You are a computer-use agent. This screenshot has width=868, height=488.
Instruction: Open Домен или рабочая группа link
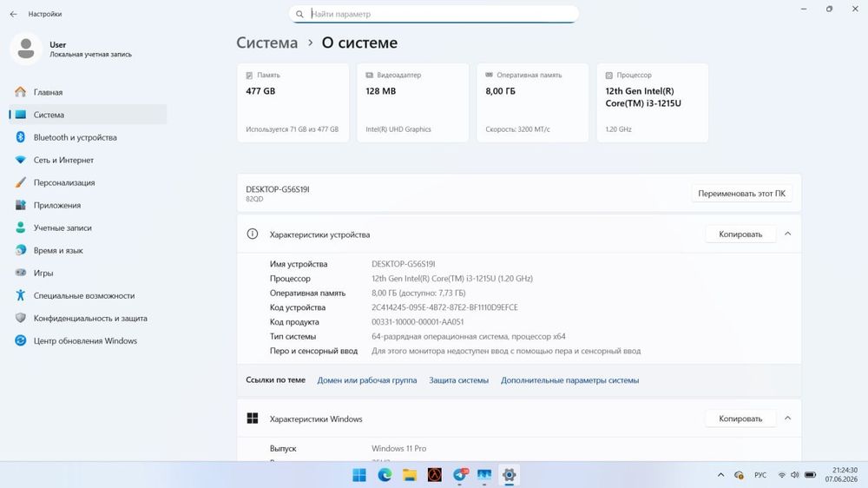(367, 380)
